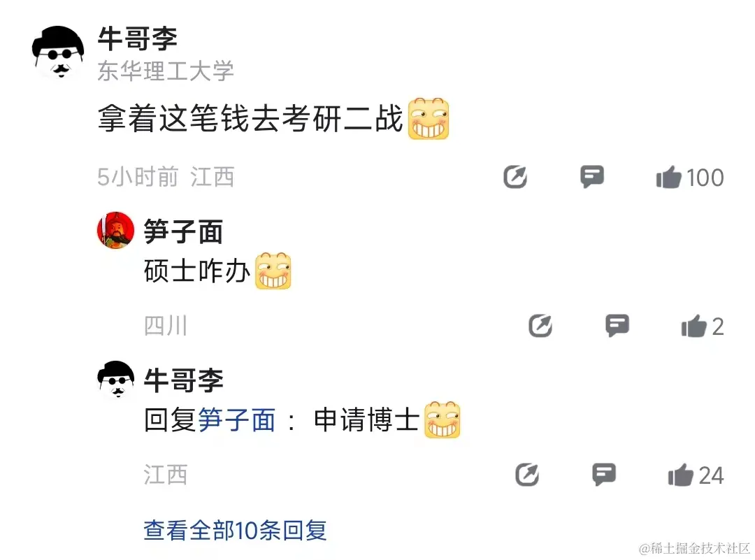
Task: Share the 申请博士 reply
Action: click(x=527, y=475)
